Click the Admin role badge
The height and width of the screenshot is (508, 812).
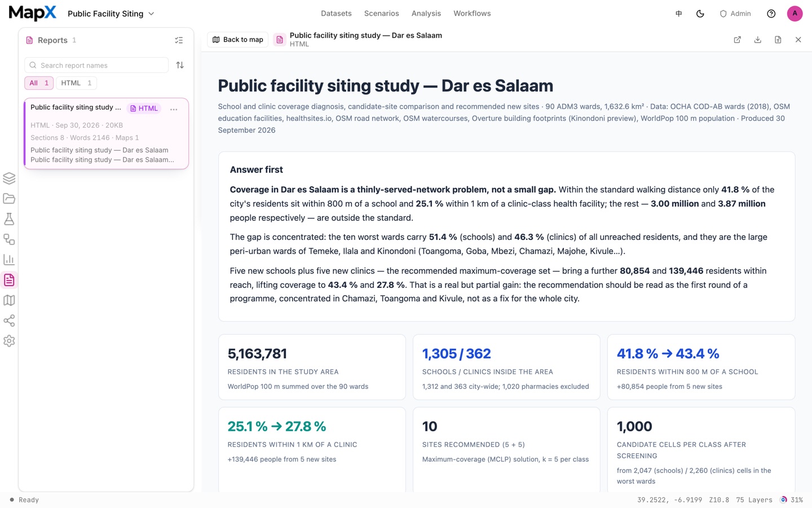point(735,14)
